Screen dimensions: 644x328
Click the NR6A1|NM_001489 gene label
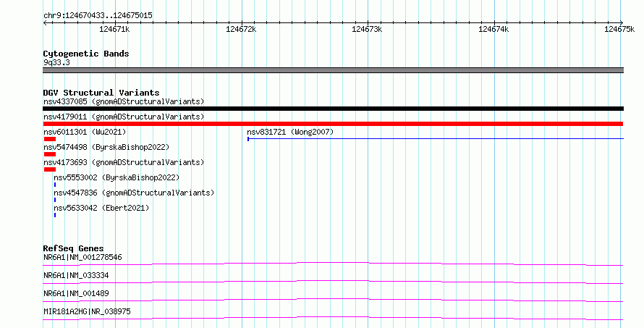(76, 293)
